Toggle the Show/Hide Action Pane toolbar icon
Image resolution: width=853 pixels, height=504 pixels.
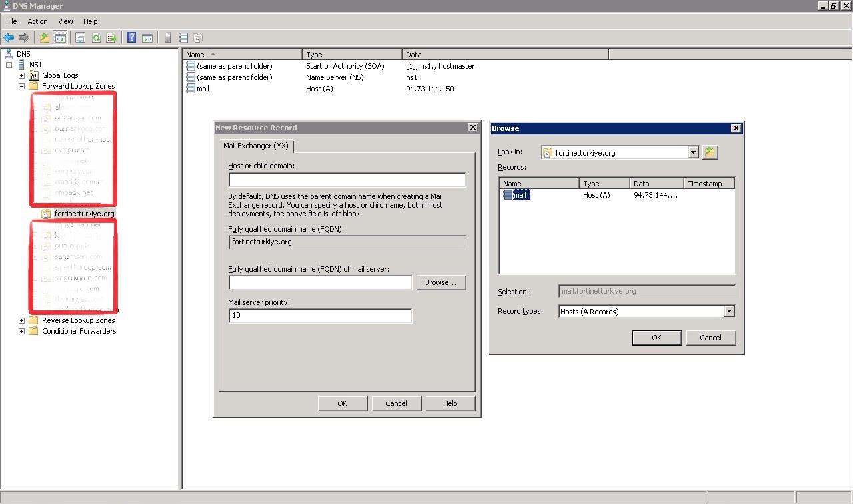click(x=147, y=38)
